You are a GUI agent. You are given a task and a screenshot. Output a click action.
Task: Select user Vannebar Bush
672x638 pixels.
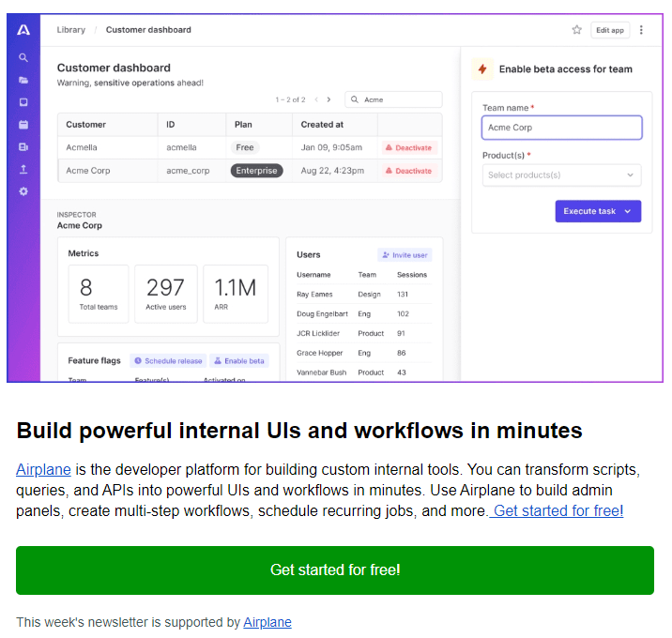pyautogui.click(x=321, y=372)
